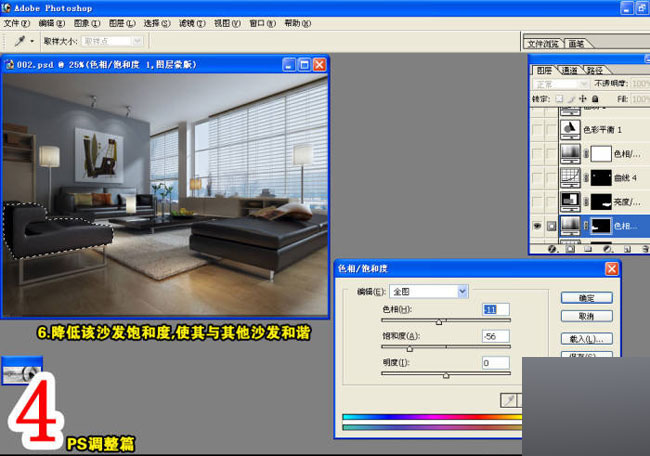The height and width of the screenshot is (456, 650).
Task: Switch to the 路径 paths tab
Action: pyautogui.click(x=595, y=70)
